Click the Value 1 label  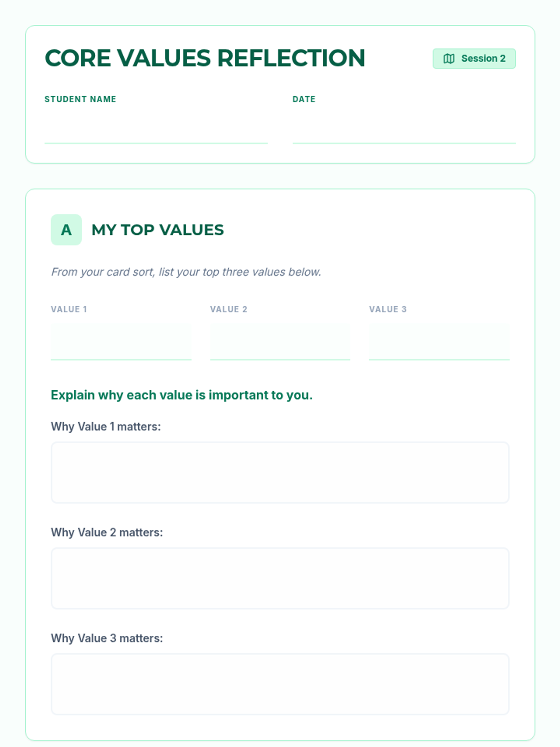pyautogui.click(x=69, y=309)
